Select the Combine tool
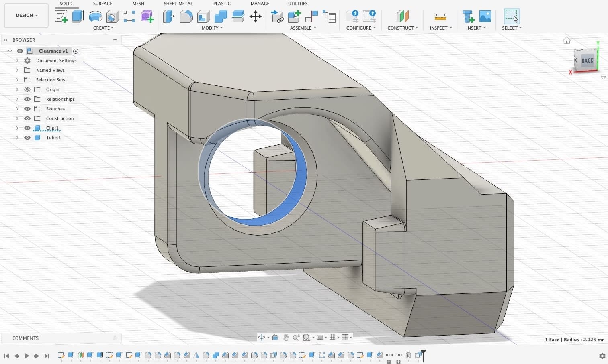Viewport: 608px width, 364px height. (x=221, y=16)
